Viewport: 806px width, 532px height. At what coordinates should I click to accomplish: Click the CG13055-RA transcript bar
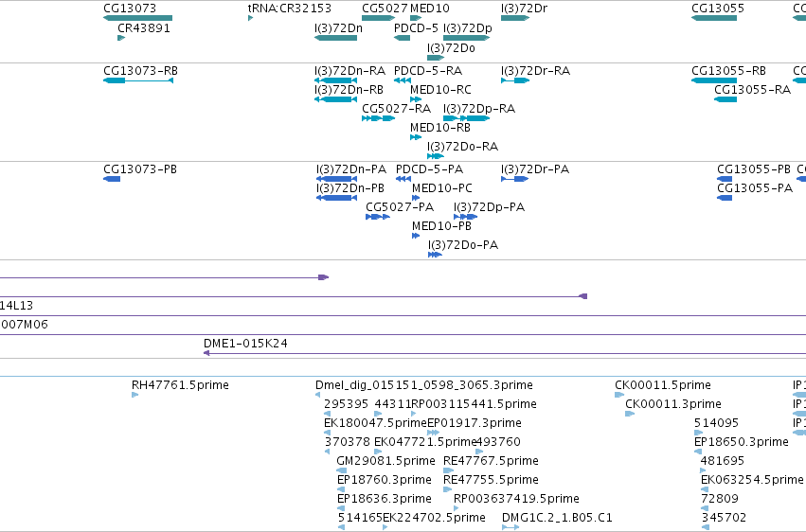[x=725, y=99]
